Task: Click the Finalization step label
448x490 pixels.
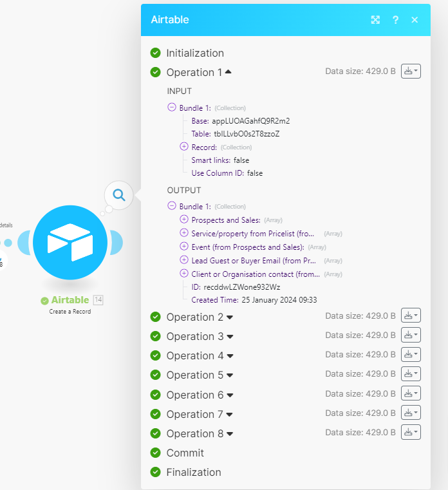Action: (194, 472)
